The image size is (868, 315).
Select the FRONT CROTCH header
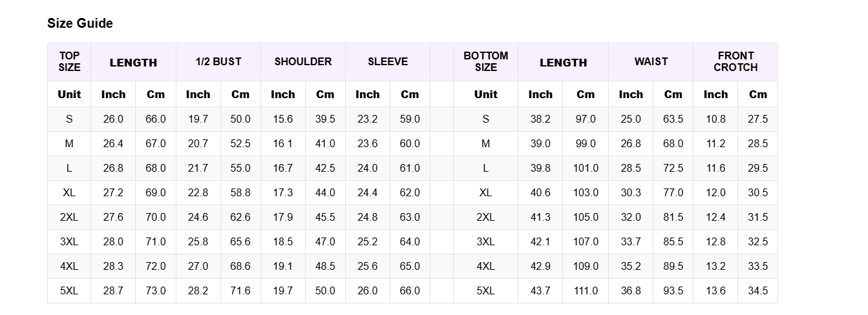click(736, 62)
